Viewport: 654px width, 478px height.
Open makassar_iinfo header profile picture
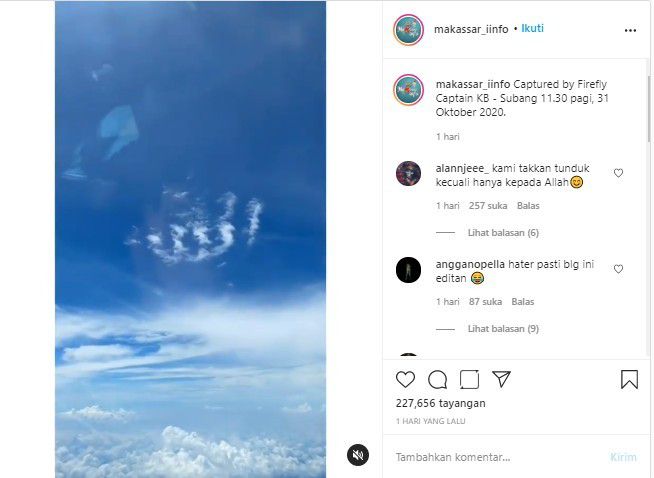(408, 30)
